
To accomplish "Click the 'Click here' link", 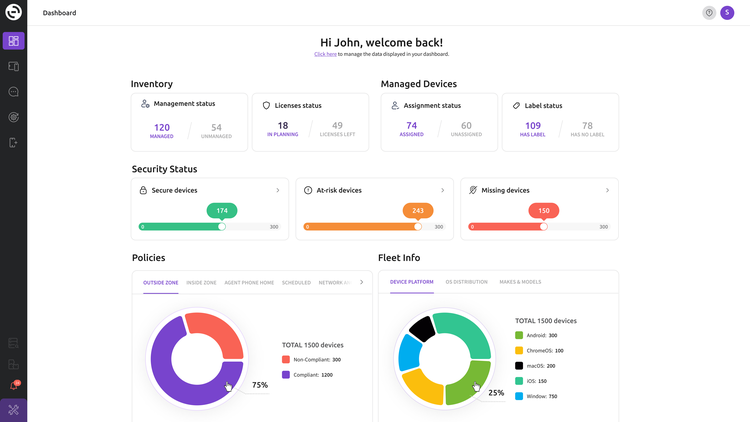I will 325,54.
